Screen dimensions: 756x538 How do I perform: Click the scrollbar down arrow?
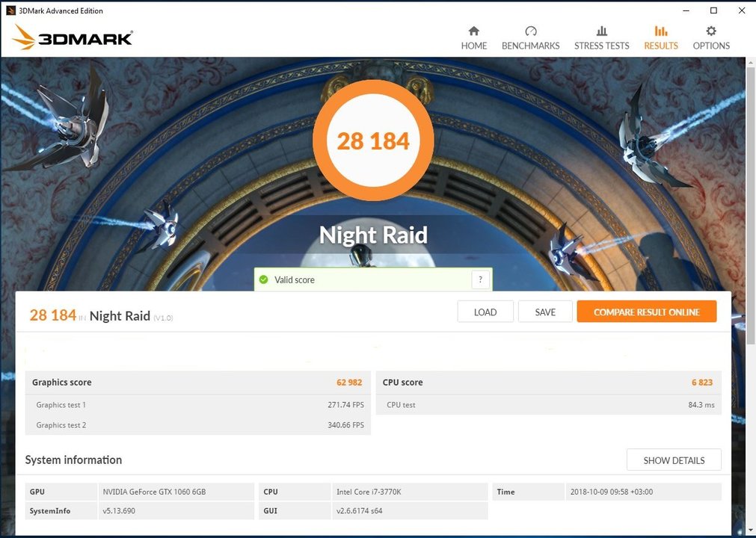[751, 532]
